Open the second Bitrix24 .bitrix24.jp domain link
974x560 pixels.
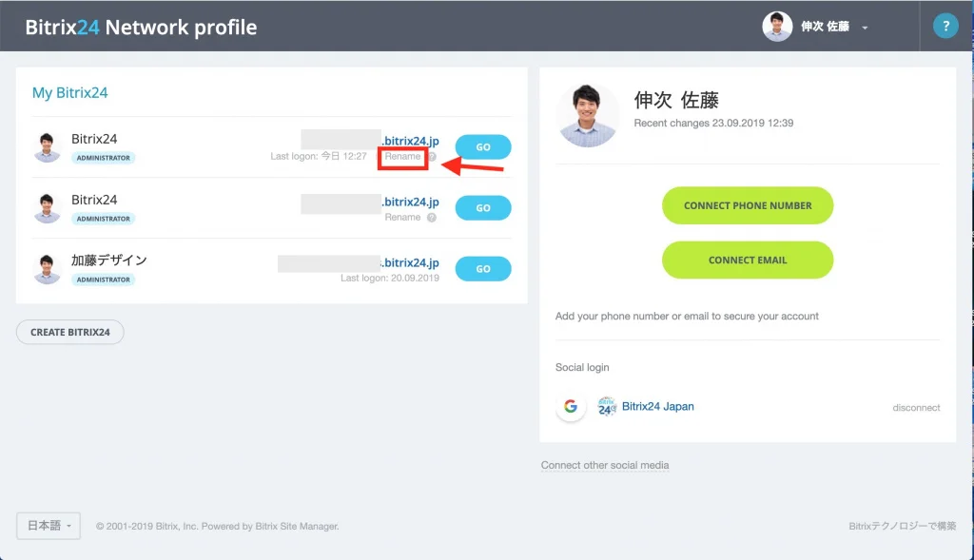coord(411,202)
